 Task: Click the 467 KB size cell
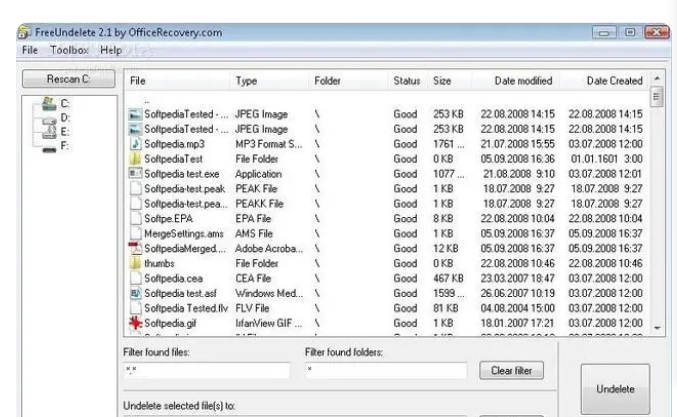pyautogui.click(x=448, y=278)
